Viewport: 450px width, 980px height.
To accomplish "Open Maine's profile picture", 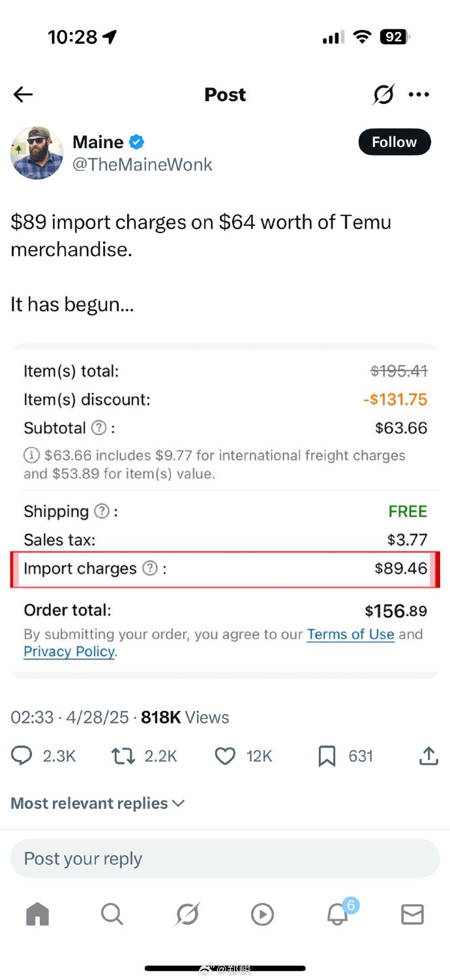I will tap(37, 153).
